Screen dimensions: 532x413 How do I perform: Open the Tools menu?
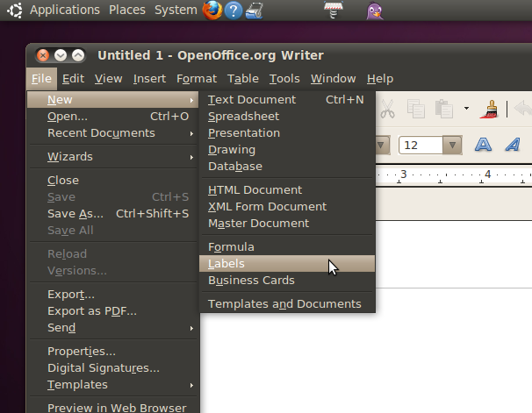coord(284,79)
